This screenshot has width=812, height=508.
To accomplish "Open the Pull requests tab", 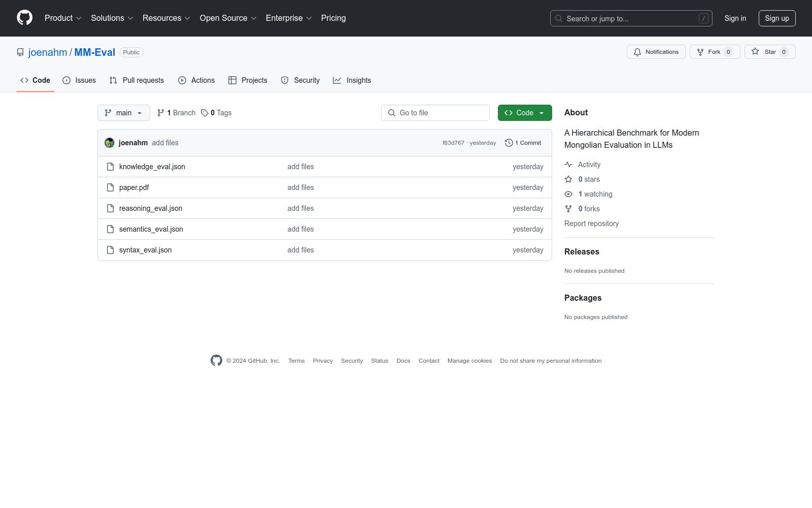I will point(137,80).
